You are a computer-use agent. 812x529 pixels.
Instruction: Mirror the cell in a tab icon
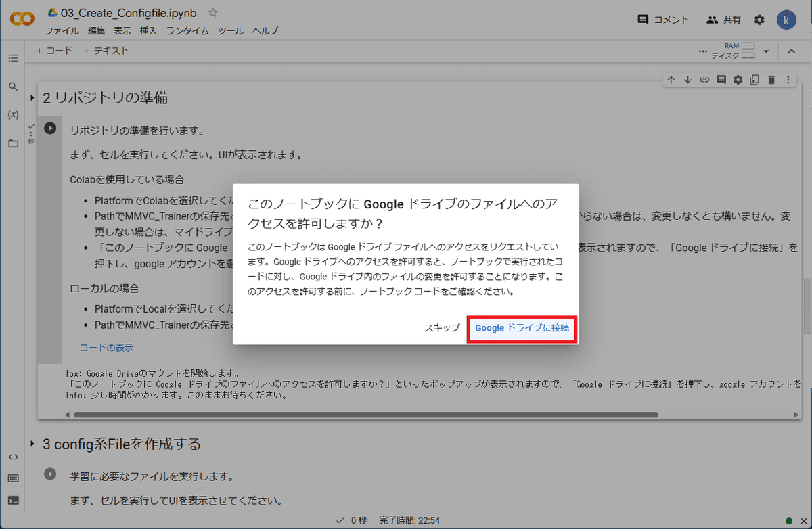point(754,80)
